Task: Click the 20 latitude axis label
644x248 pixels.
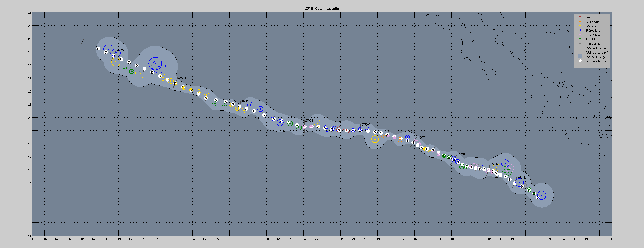Action: coord(30,118)
